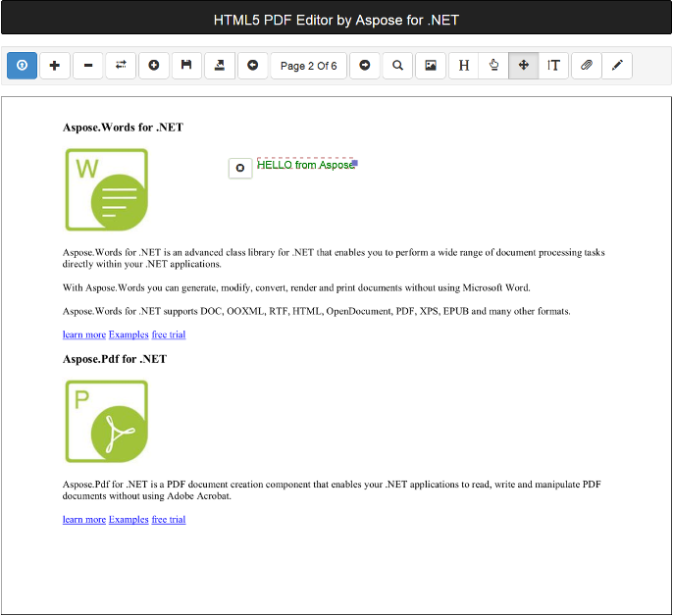Viewport: 673px width, 616px height.
Task: Go to the next page with right arrow
Action: click(x=365, y=66)
